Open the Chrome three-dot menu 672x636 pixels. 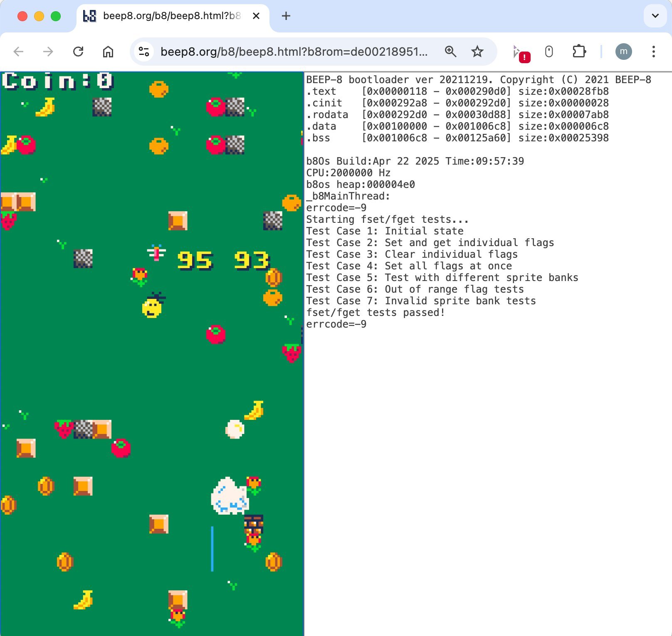coord(653,52)
